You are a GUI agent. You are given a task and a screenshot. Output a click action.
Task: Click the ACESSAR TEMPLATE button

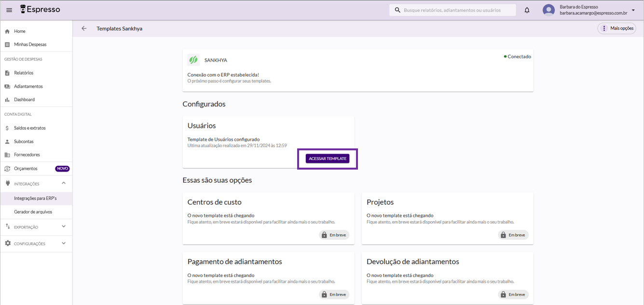coord(328,159)
